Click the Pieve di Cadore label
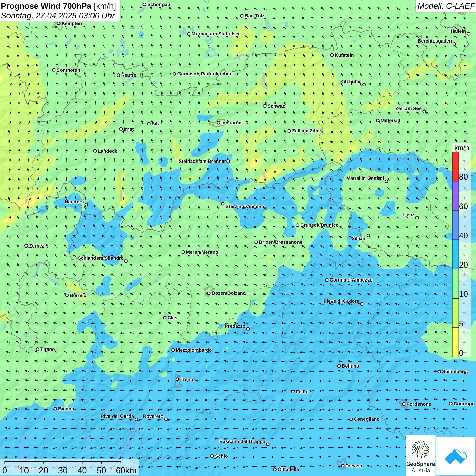Image resolution: width=476 pixels, height=476 pixels. [341, 301]
